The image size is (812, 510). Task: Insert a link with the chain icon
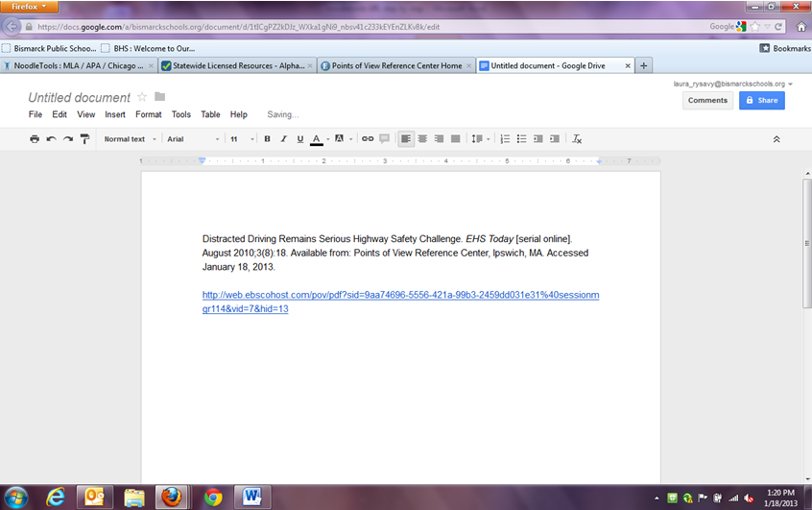[368, 139]
